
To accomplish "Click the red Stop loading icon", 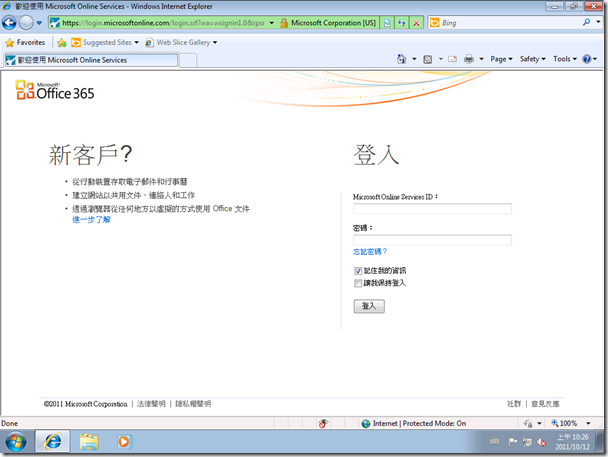I will click(x=416, y=23).
